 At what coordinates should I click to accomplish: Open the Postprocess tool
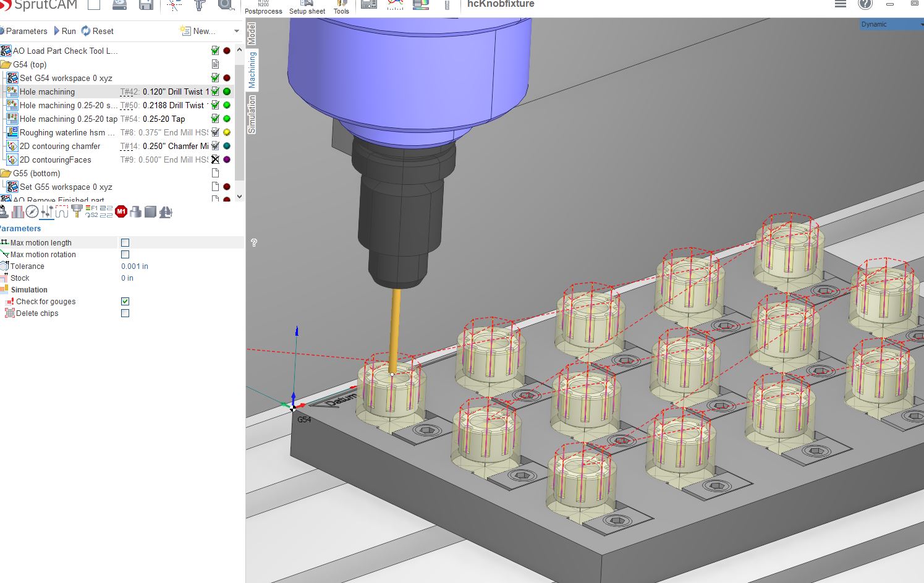(x=263, y=7)
